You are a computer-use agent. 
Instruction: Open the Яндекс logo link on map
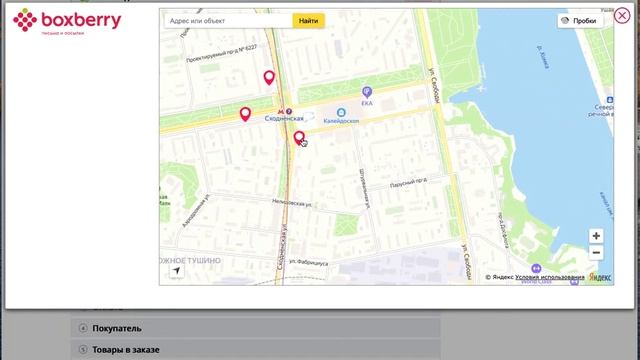[600, 277]
